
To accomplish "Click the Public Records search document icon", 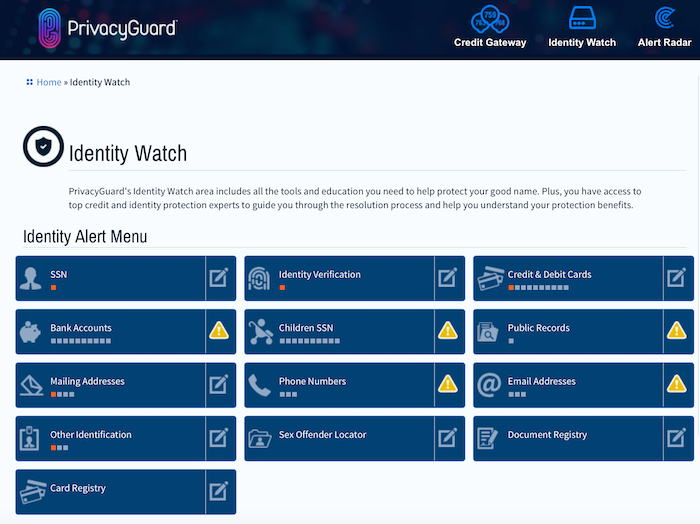I will click(x=488, y=332).
